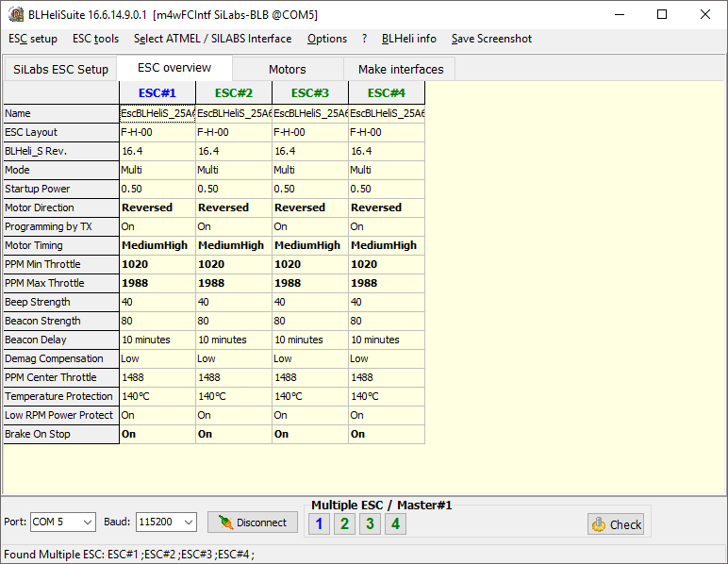Open the ? help menu
The width and height of the screenshot is (728, 564).
click(x=364, y=39)
